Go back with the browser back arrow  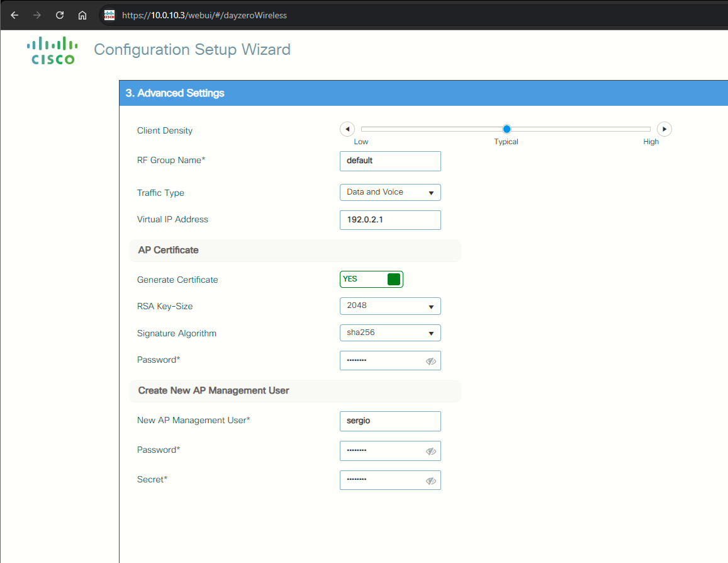tap(14, 15)
